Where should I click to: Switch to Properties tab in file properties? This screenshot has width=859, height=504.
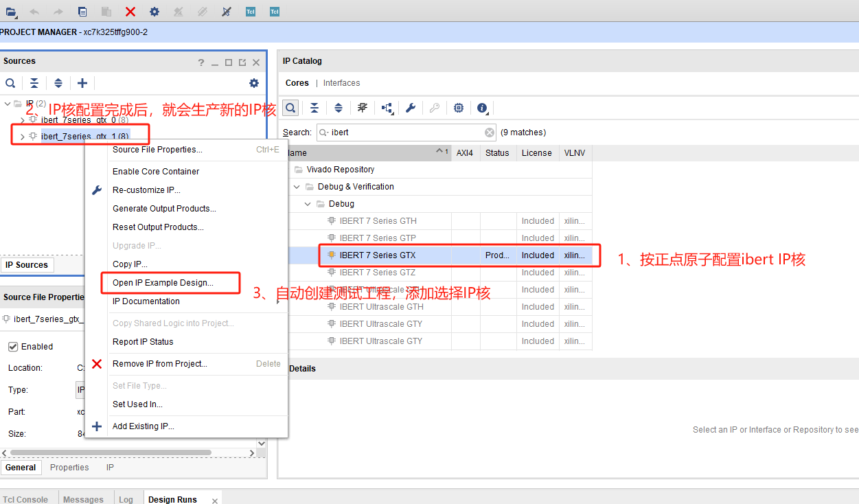tap(69, 468)
